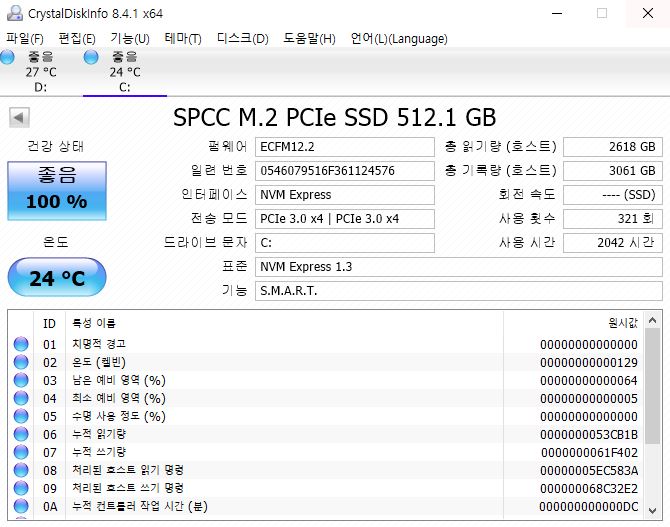This screenshot has width=670, height=527.
Task: Click the CrystalDiskInfo app icon in title bar
Action: [15, 13]
